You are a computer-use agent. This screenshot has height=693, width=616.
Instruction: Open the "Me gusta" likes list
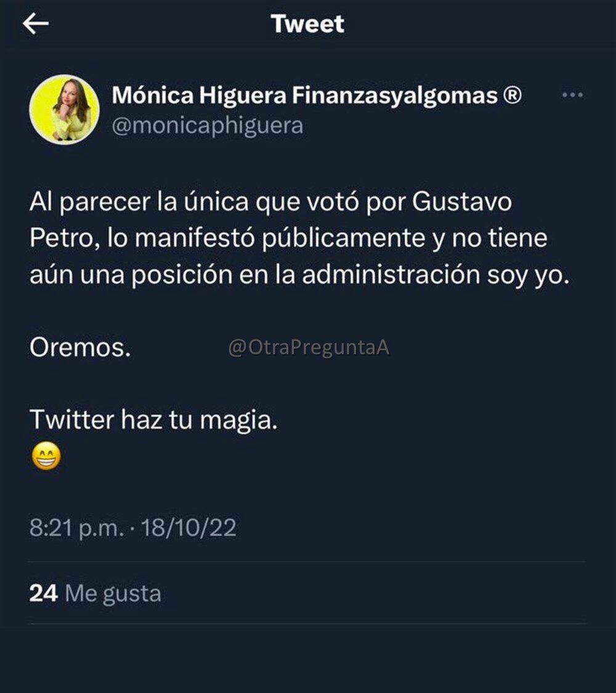click(x=113, y=593)
